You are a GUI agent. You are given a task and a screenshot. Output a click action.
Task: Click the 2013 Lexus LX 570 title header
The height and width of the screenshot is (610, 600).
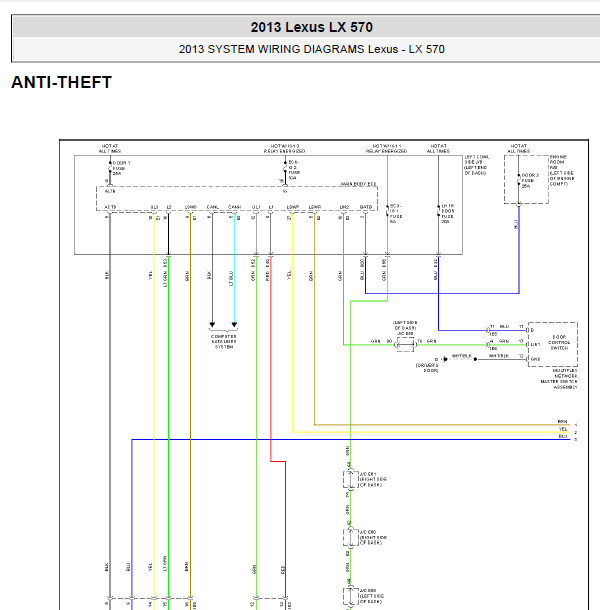tap(311, 27)
